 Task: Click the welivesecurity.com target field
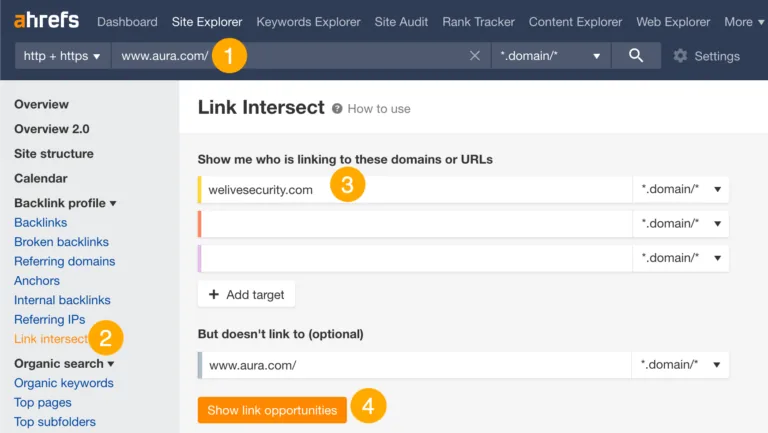[415, 190]
